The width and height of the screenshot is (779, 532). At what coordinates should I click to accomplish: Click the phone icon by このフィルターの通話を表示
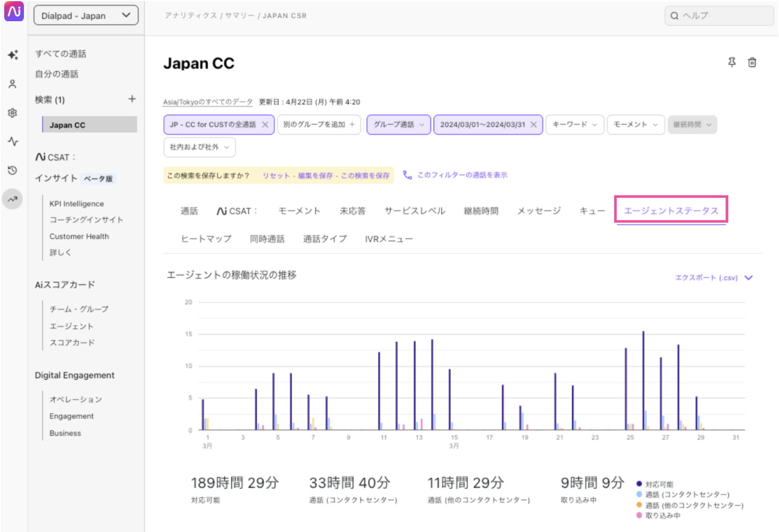[x=407, y=175]
